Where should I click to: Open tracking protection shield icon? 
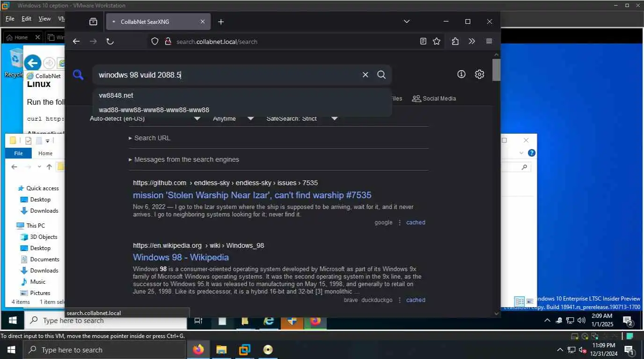coord(155,41)
